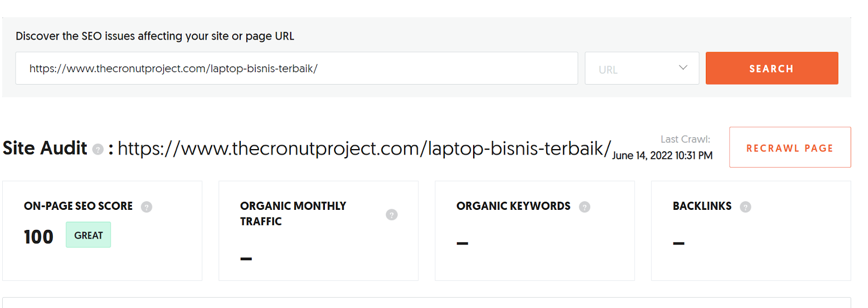Click the green GREAT score badge

click(88, 235)
